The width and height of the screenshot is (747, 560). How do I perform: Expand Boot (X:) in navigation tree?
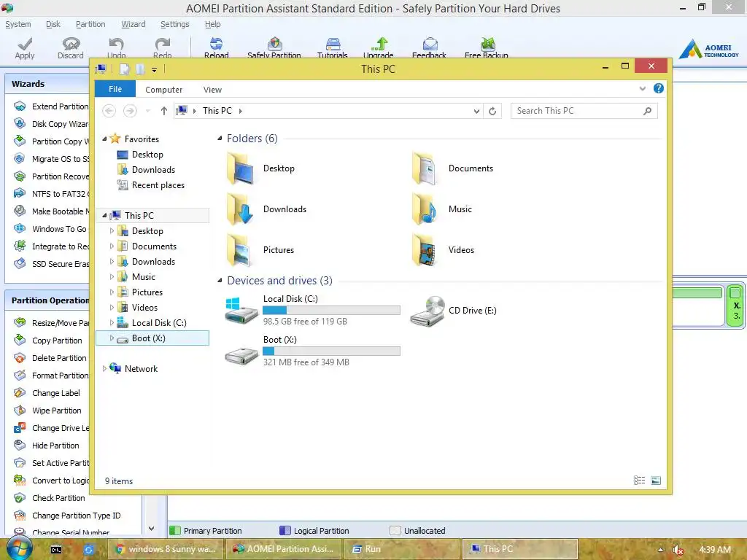(x=112, y=338)
